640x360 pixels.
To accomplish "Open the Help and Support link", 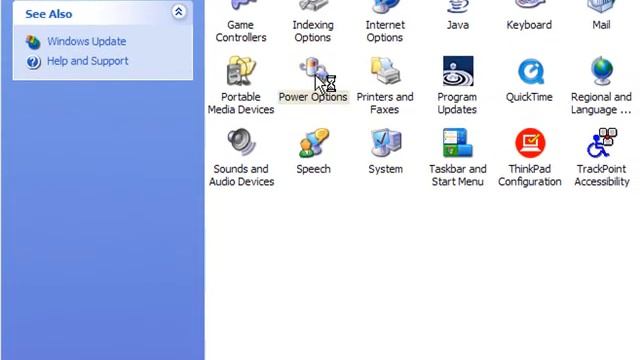I will tap(88, 61).
